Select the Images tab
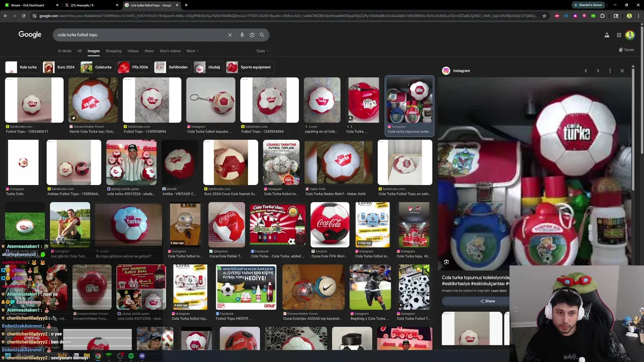The height and width of the screenshot is (362, 644). point(94,51)
